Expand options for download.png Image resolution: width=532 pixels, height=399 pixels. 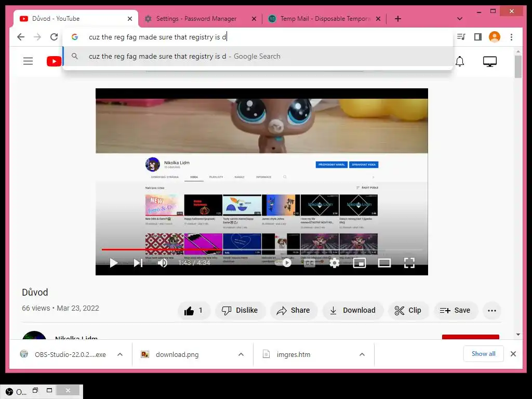click(241, 354)
